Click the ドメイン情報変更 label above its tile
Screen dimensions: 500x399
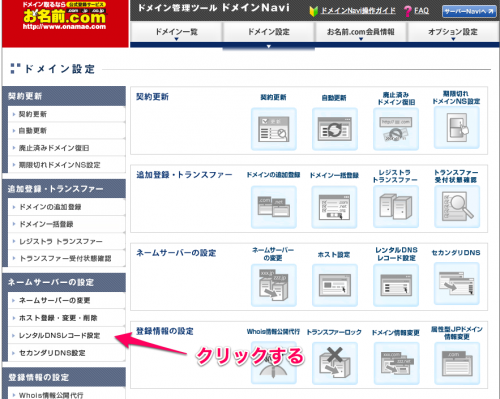(396, 332)
